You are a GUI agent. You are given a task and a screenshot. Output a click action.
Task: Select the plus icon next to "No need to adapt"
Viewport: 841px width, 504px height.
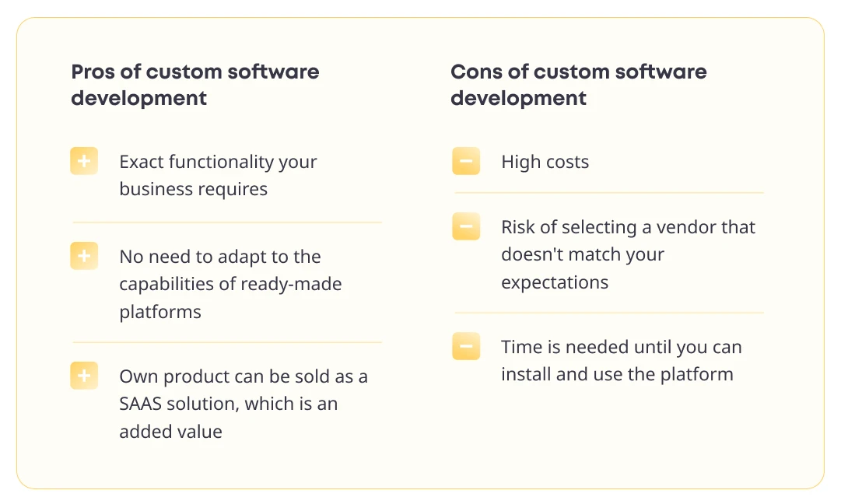click(84, 256)
